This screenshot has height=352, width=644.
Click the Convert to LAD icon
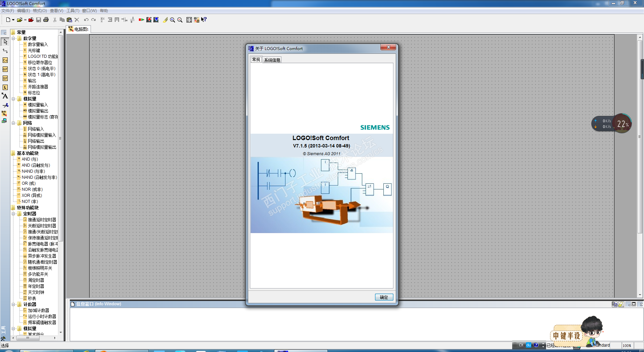click(197, 20)
